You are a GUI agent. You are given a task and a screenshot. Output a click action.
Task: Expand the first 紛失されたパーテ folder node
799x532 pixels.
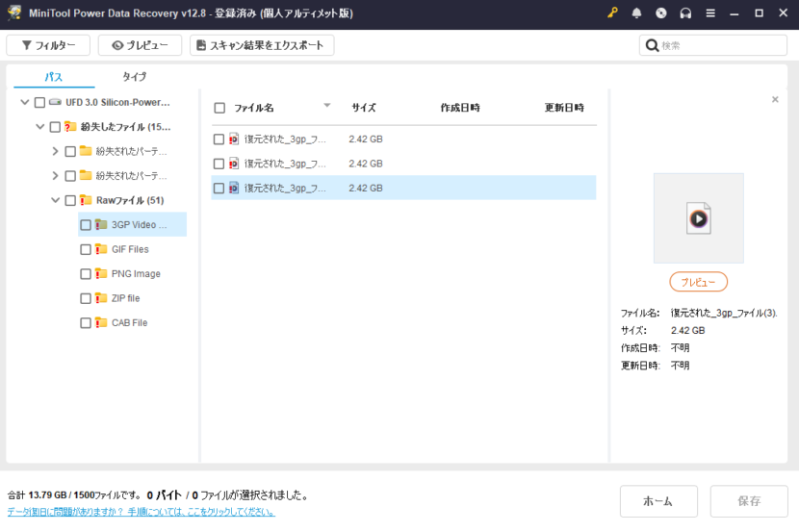click(x=55, y=151)
